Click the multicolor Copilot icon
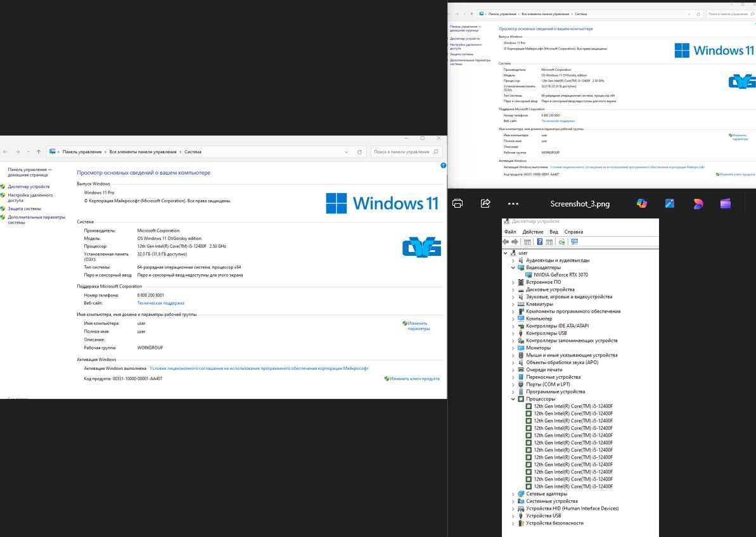 pos(642,203)
